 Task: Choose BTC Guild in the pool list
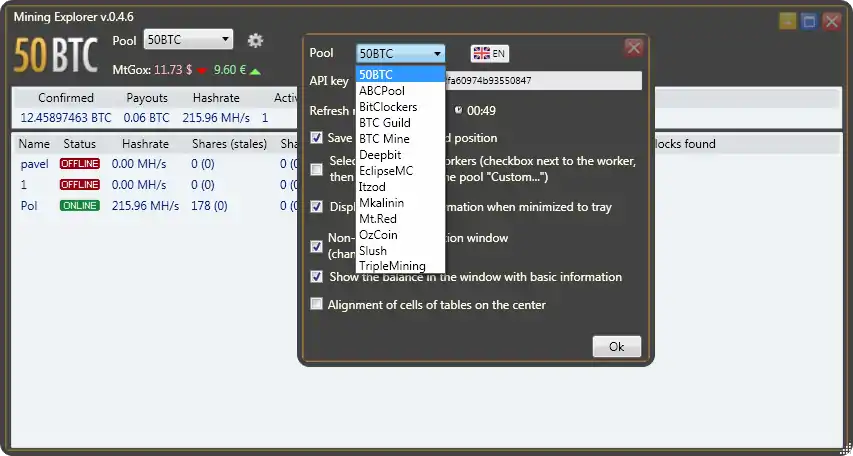[x=384, y=123]
